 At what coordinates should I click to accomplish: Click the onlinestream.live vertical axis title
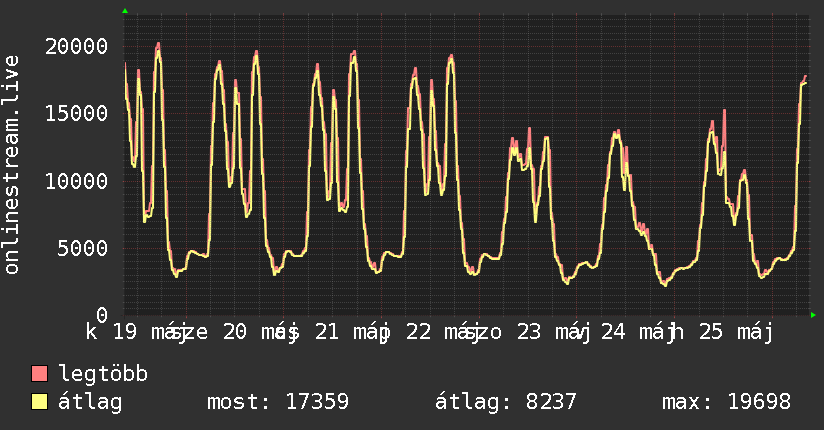(x=12, y=165)
